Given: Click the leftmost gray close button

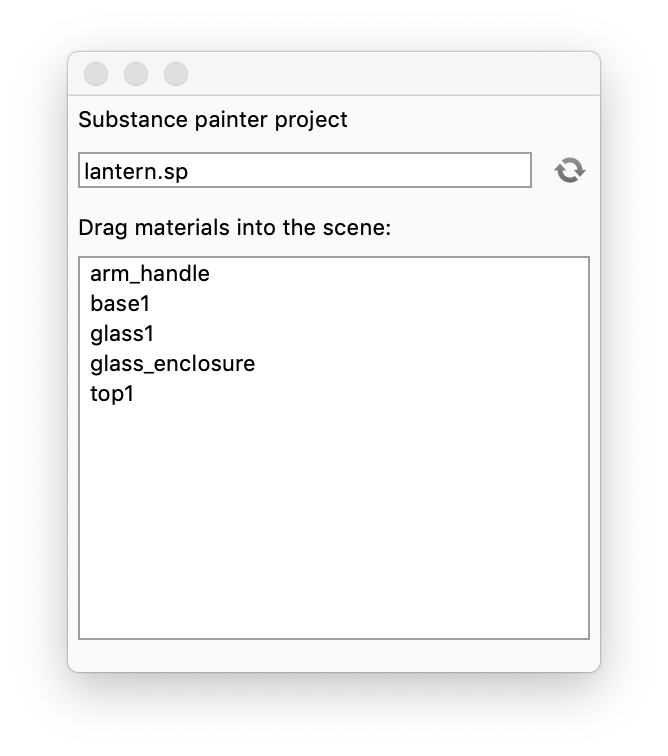Looking at the screenshot, I should tap(96, 74).
